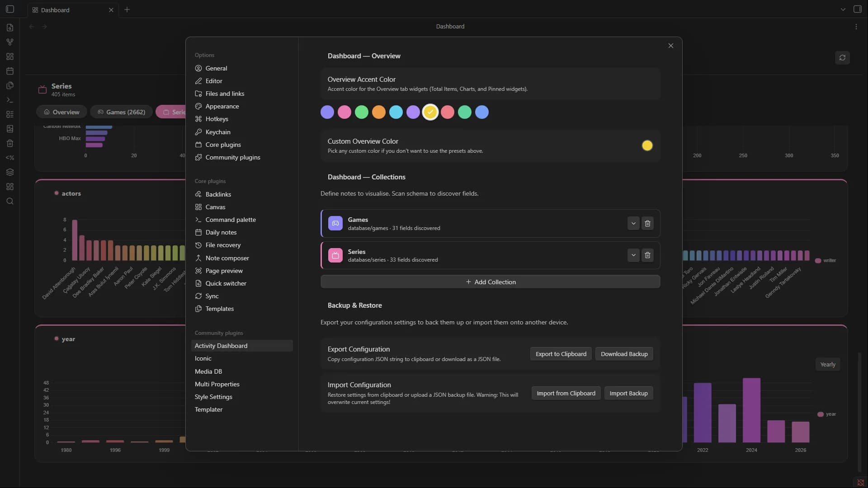This screenshot has height=488, width=868.
Task: Click the Series collection TV icon
Action: (335, 255)
